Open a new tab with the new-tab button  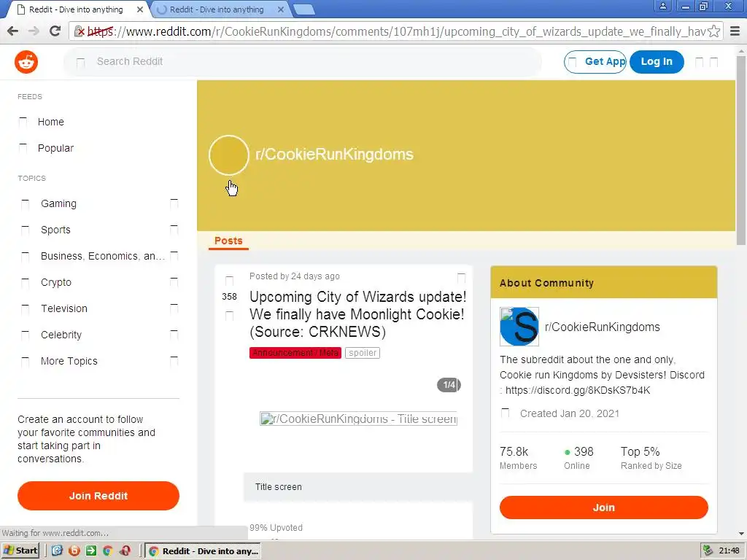pyautogui.click(x=303, y=9)
